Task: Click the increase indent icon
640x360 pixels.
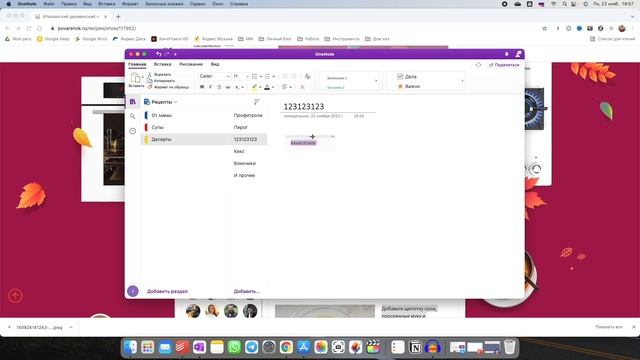Action: (x=294, y=76)
